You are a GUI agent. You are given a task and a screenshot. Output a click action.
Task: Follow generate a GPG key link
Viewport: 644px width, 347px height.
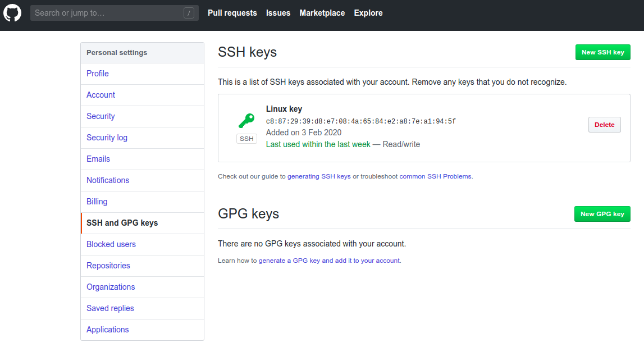330,261
